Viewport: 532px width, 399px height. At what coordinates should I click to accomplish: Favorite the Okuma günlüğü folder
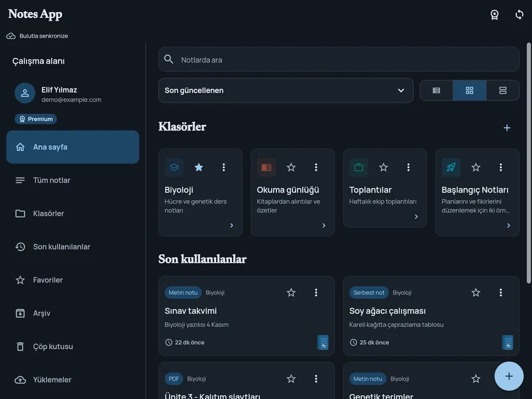[x=291, y=167]
